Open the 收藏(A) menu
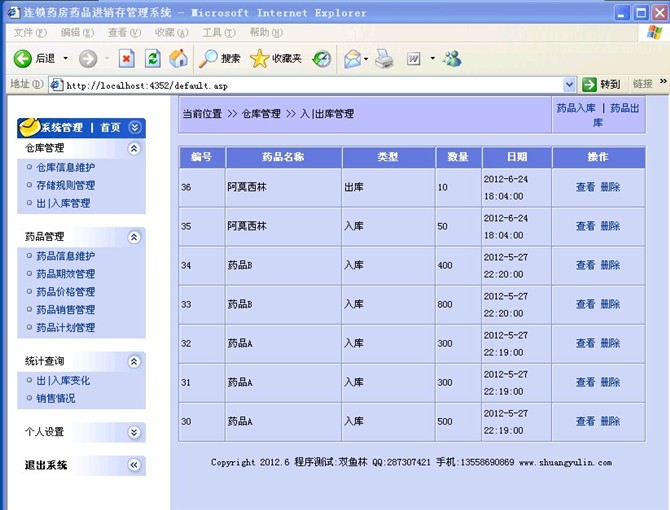 coord(171,32)
